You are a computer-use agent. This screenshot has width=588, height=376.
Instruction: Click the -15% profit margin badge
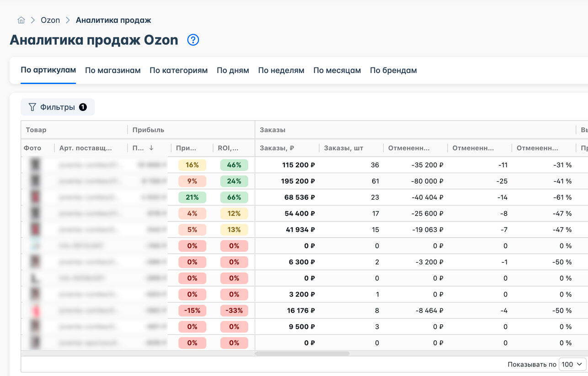pos(192,311)
